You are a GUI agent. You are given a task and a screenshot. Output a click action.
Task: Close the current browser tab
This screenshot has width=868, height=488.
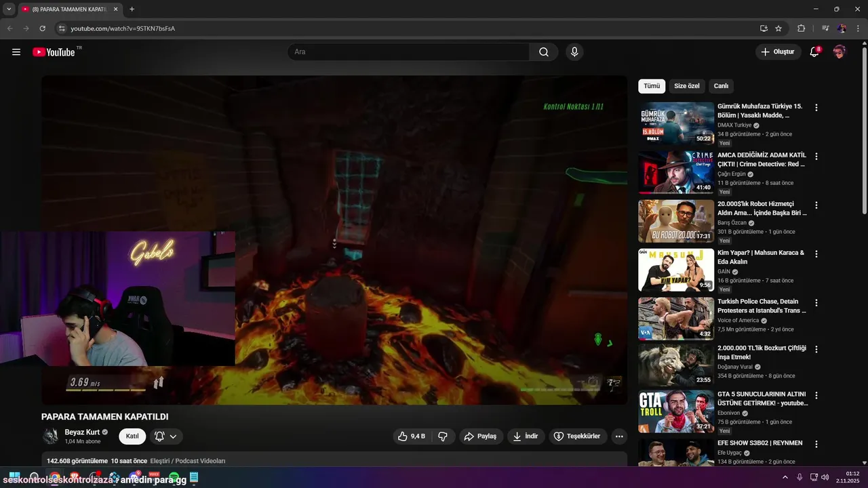pos(115,9)
